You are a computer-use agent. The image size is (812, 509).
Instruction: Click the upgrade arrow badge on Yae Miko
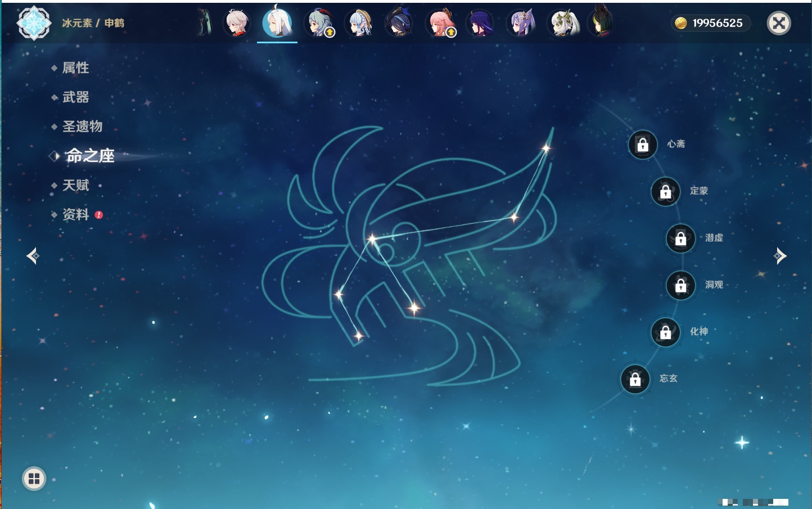451,33
